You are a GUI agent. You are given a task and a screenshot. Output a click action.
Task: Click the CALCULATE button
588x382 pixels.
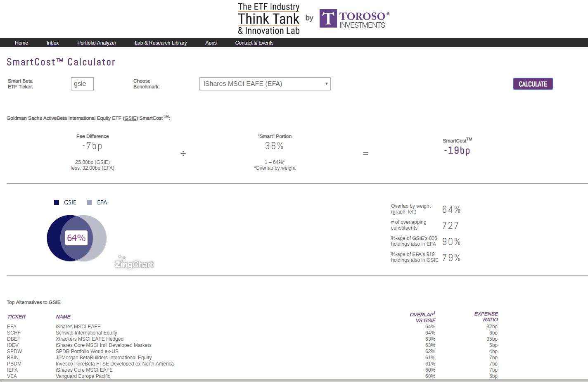pyautogui.click(x=533, y=84)
